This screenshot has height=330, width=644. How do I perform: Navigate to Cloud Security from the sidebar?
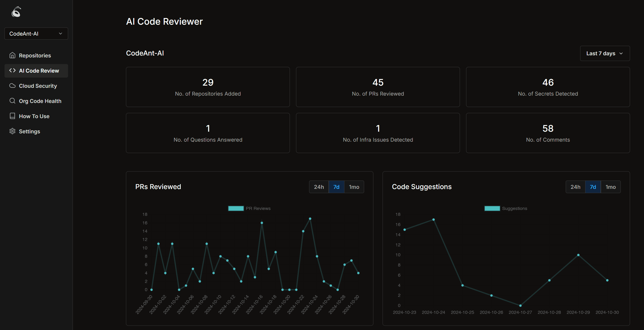click(38, 86)
